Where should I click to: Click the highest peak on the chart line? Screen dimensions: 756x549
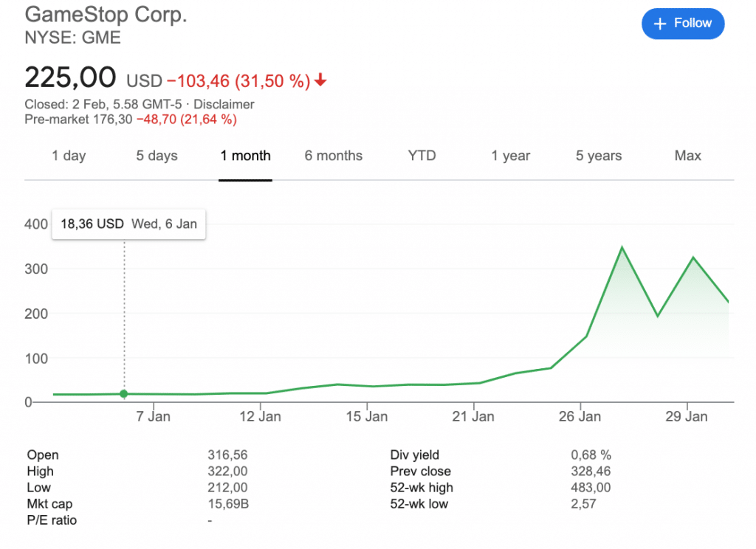622,248
